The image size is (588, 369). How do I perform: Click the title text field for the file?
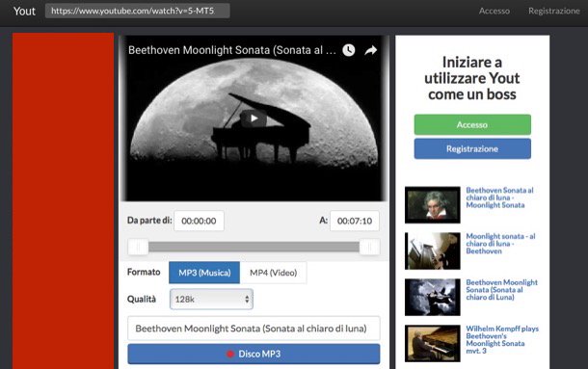[254, 329]
